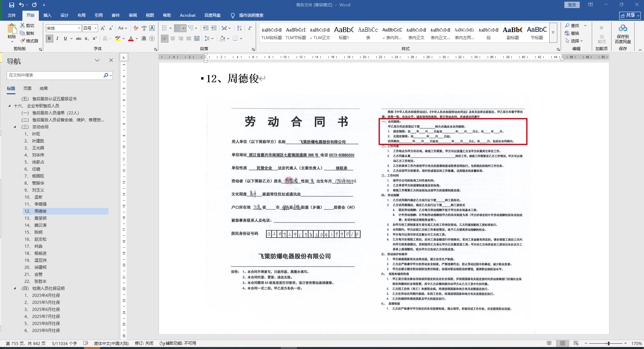The image size is (644, 349).
Task: Collapse the (四) 检测人员社保证明 tree node
Action: tap(15, 288)
